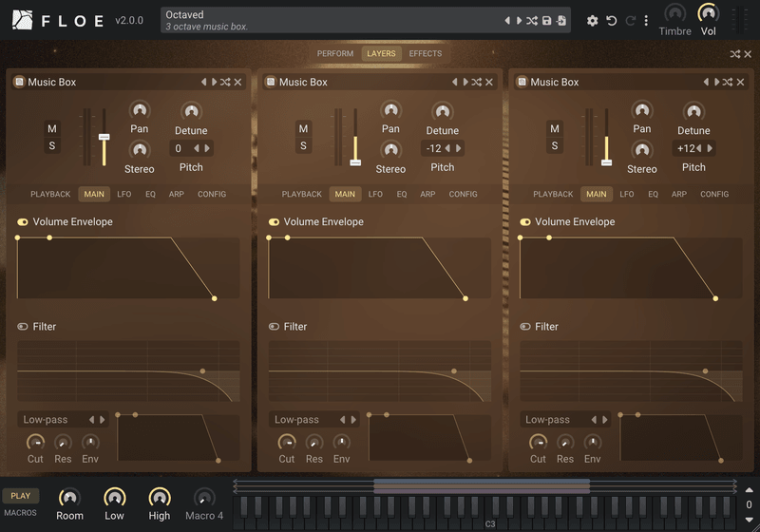Viewport: 760px width, 532px height.
Task: Click the first layer's Music Box instrument icon
Action: pos(19,82)
